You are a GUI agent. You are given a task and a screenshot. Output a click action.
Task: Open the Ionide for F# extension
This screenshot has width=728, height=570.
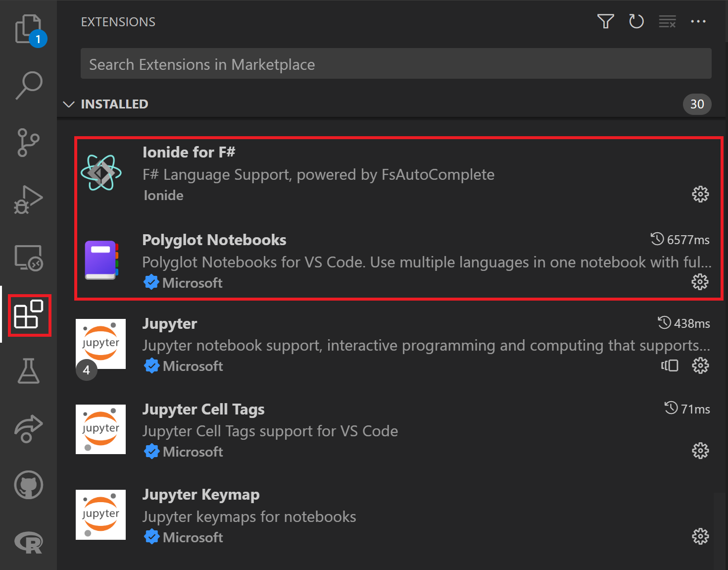click(x=189, y=152)
